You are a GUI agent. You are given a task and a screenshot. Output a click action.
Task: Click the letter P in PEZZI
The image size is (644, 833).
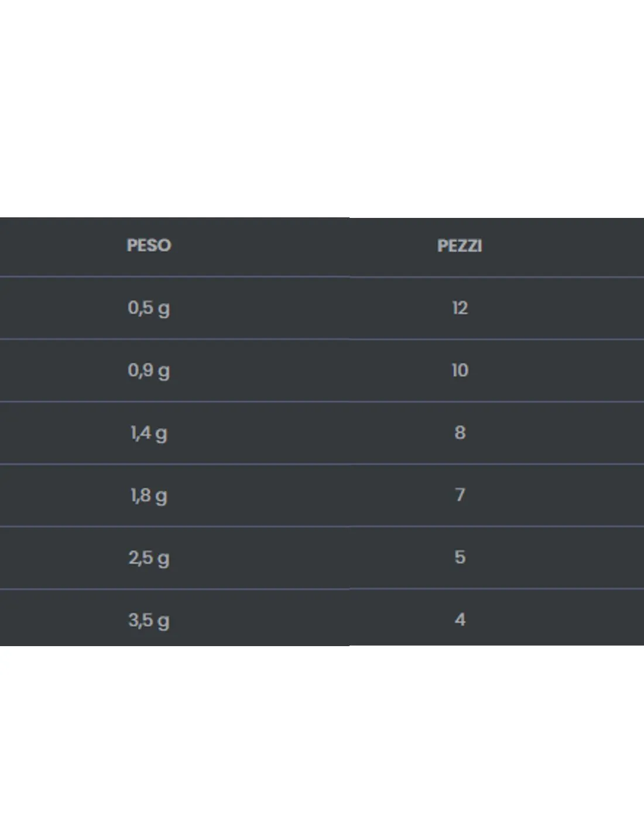point(443,245)
